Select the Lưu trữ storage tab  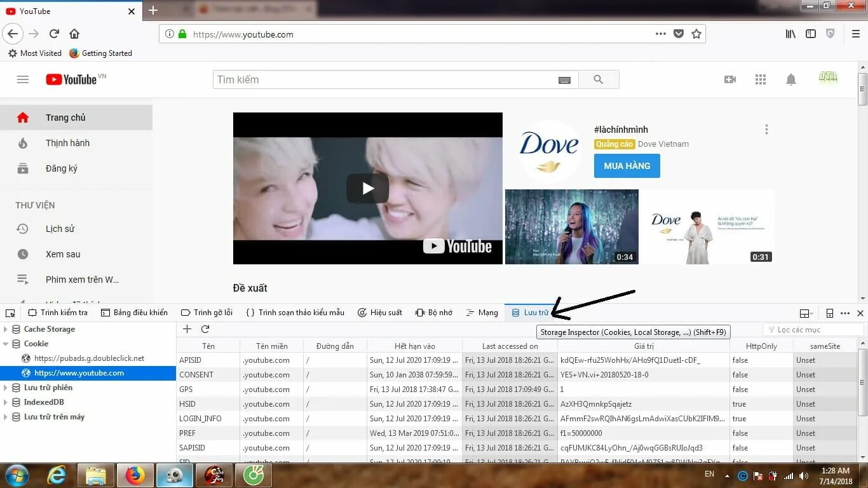[x=530, y=313]
